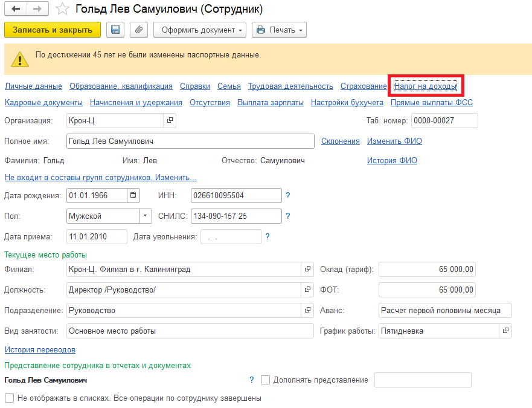Click the forward navigation arrow
Screen dimensions: 532x408
pos(37,9)
